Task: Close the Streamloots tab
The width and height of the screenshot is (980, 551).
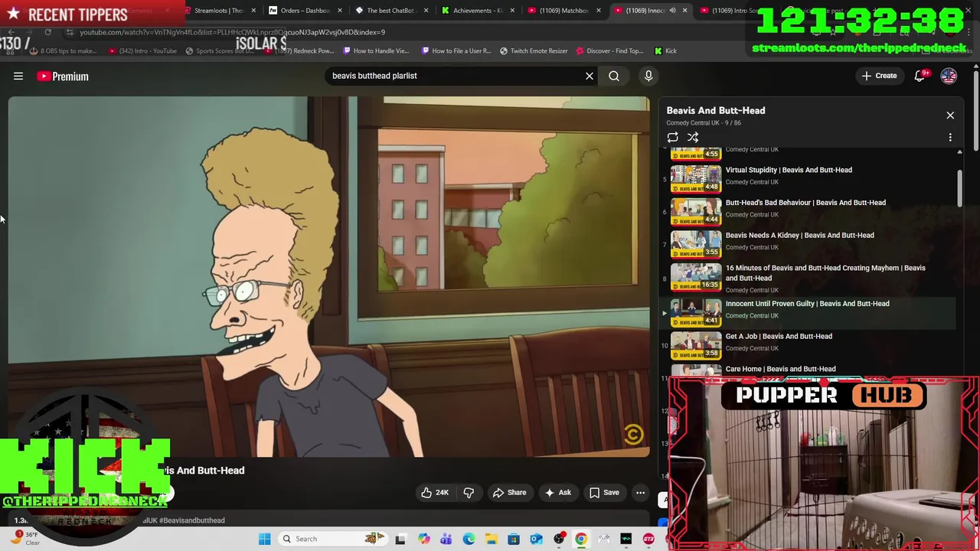Action: (x=253, y=11)
